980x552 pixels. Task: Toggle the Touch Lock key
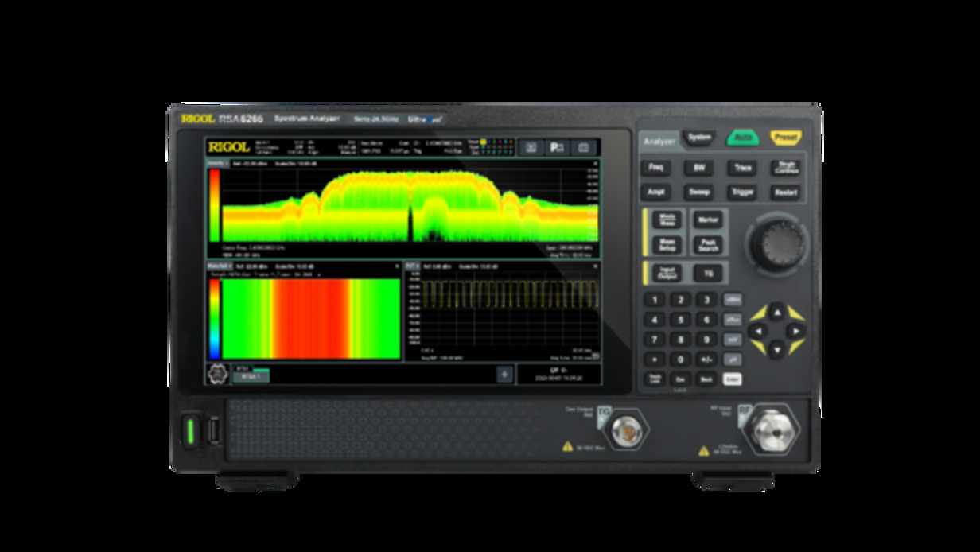coord(654,379)
